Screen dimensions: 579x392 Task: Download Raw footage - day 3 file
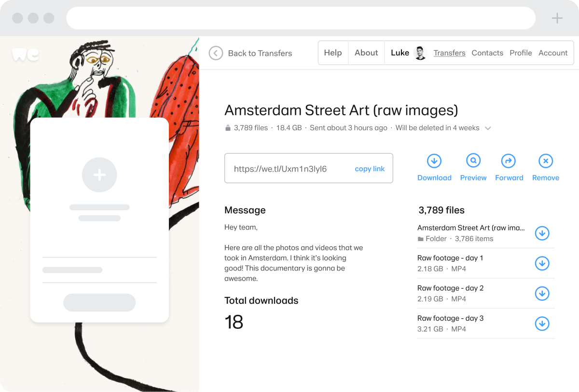click(542, 324)
